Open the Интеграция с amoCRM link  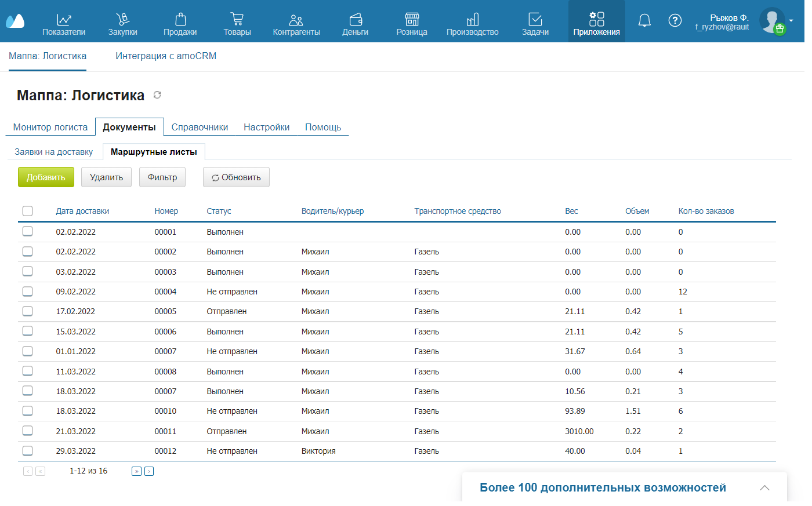tap(166, 56)
